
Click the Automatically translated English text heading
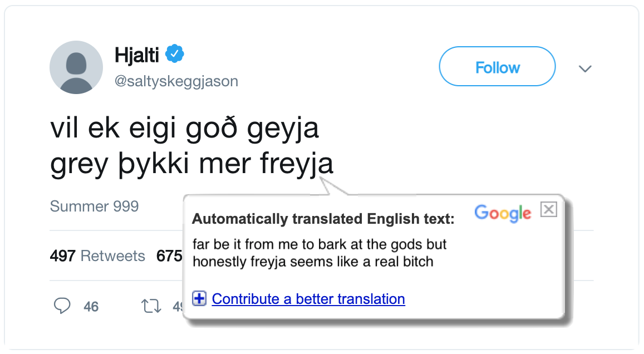coord(323,219)
